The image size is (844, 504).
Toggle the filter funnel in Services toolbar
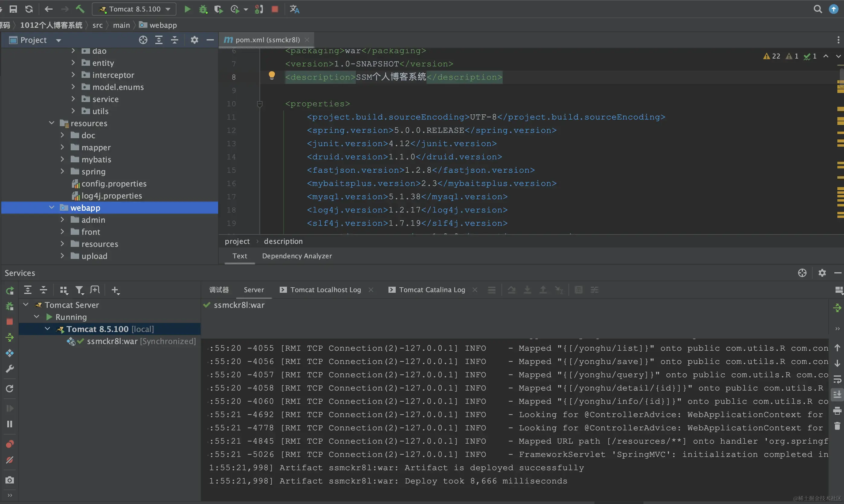(x=79, y=290)
